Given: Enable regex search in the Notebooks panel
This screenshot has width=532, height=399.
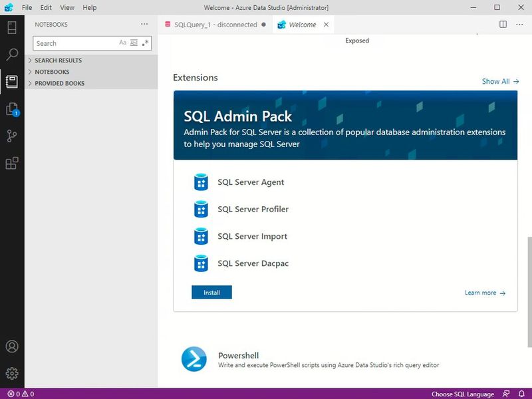Looking at the screenshot, I should (x=145, y=43).
